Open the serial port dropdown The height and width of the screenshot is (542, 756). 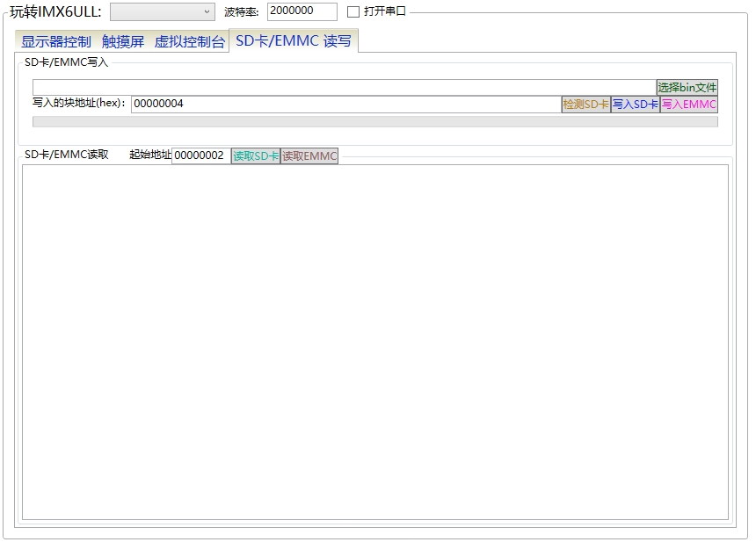pos(163,12)
